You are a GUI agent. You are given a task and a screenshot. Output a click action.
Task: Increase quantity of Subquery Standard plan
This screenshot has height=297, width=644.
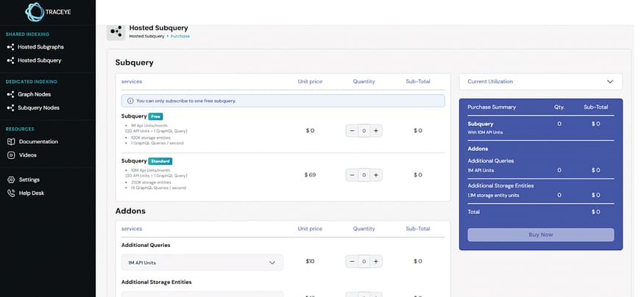376,175
